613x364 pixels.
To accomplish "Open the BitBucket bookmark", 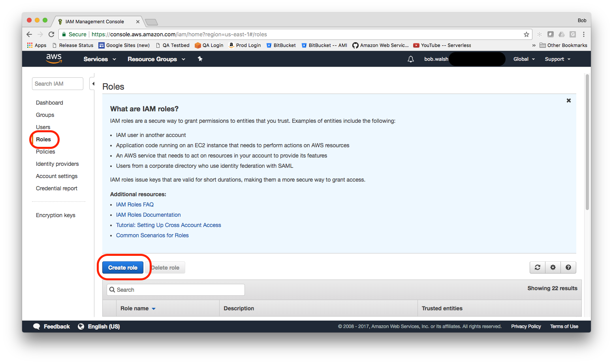I will point(281,45).
